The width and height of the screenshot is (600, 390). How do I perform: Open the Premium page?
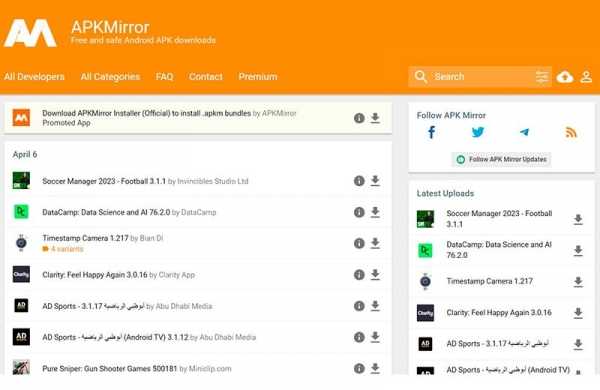pos(258,77)
